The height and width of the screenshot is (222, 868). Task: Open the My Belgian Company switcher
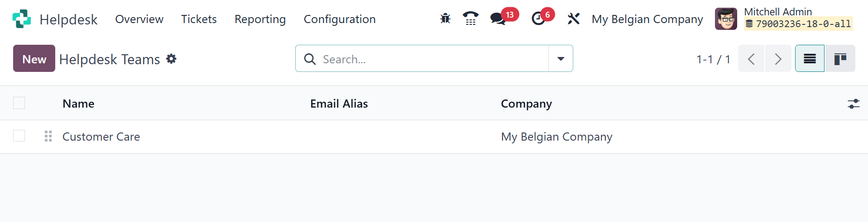[x=647, y=19]
